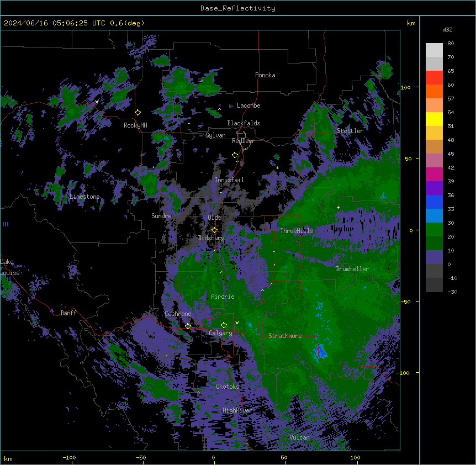Click the Drumheller label
This screenshot has height=465, width=476.
point(352,269)
